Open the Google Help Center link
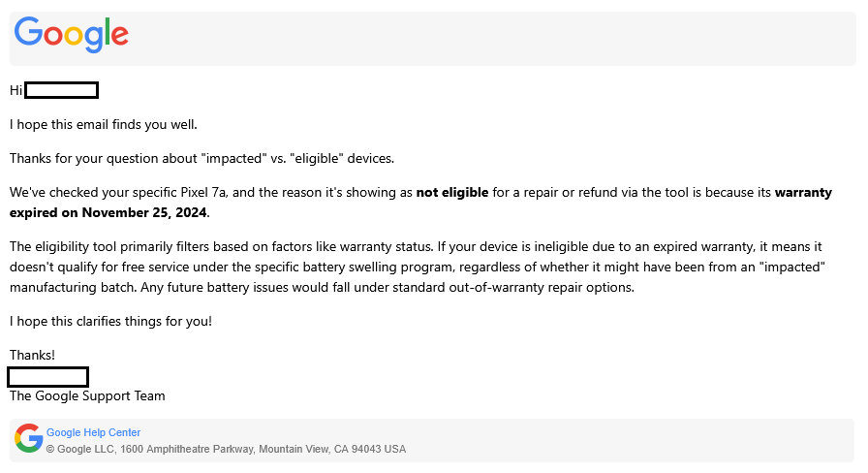Viewport: 868px width, 473px height. (x=93, y=432)
